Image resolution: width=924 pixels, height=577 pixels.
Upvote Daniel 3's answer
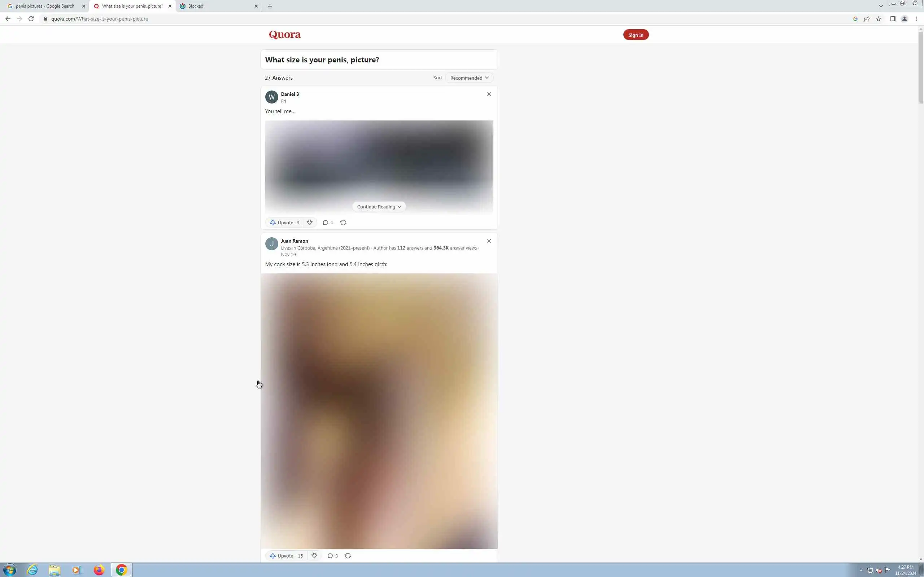click(284, 223)
